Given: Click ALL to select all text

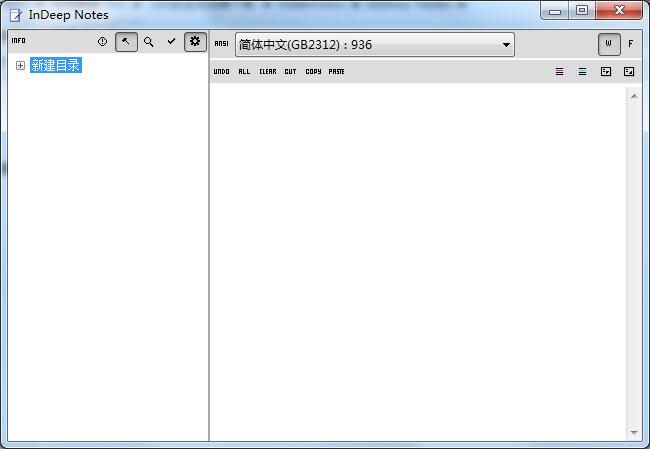Looking at the screenshot, I should tap(244, 72).
